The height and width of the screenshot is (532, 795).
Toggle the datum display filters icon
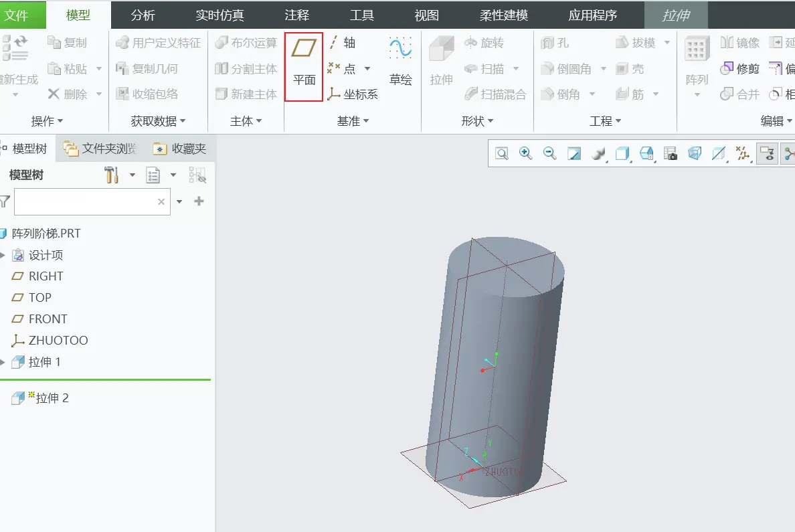[743, 153]
